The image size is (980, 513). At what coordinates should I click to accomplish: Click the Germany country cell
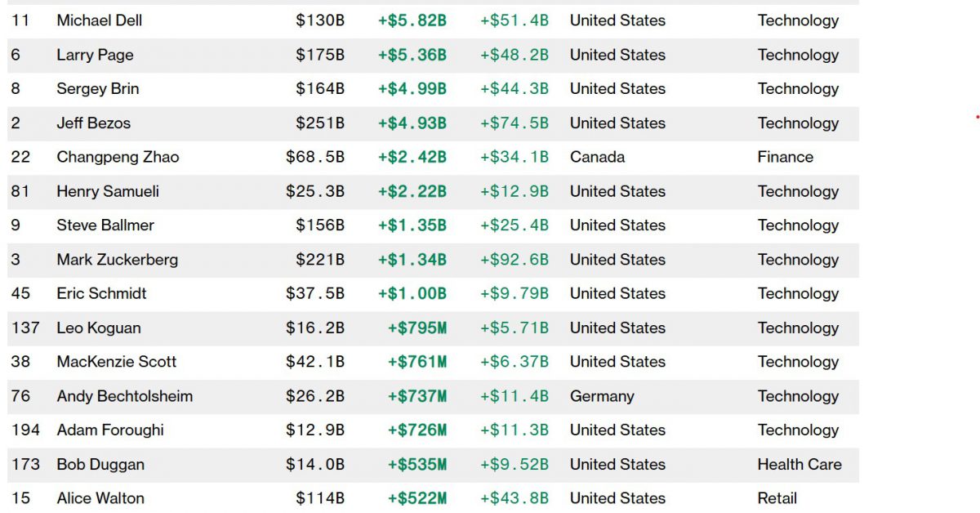point(602,396)
